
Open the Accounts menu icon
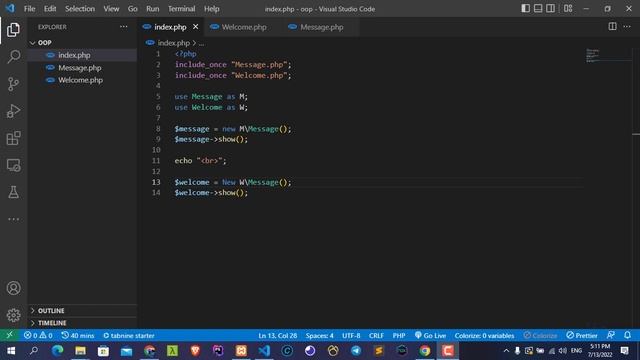[13, 288]
